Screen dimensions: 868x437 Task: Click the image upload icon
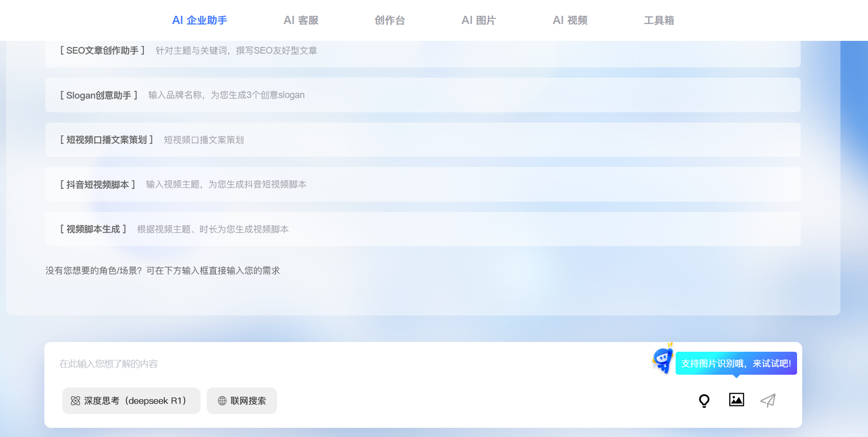coord(736,400)
